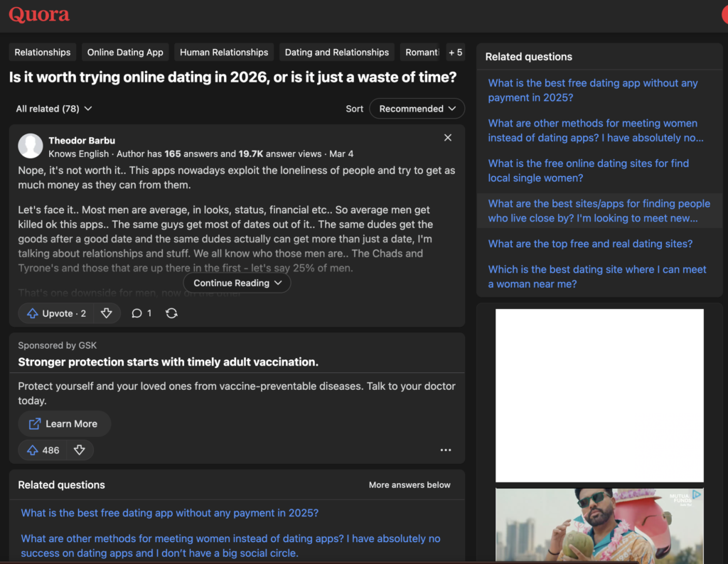Click the sidebar Related questions heading

(528, 57)
